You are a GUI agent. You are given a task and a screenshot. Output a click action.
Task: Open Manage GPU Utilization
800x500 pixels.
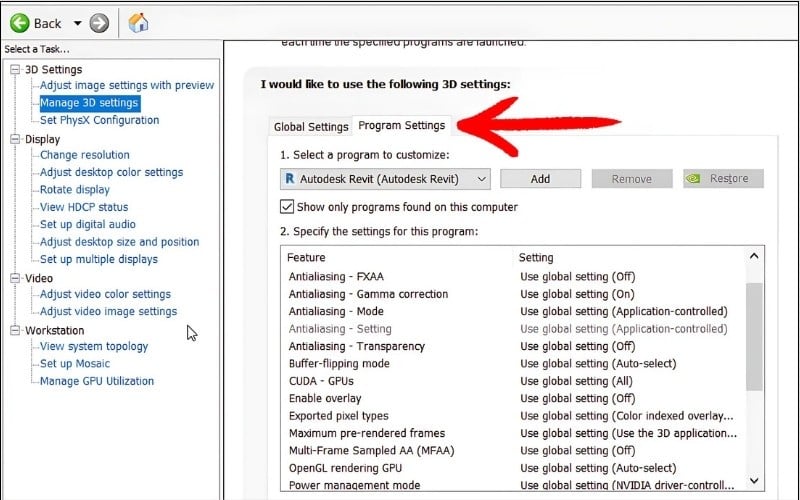[97, 381]
